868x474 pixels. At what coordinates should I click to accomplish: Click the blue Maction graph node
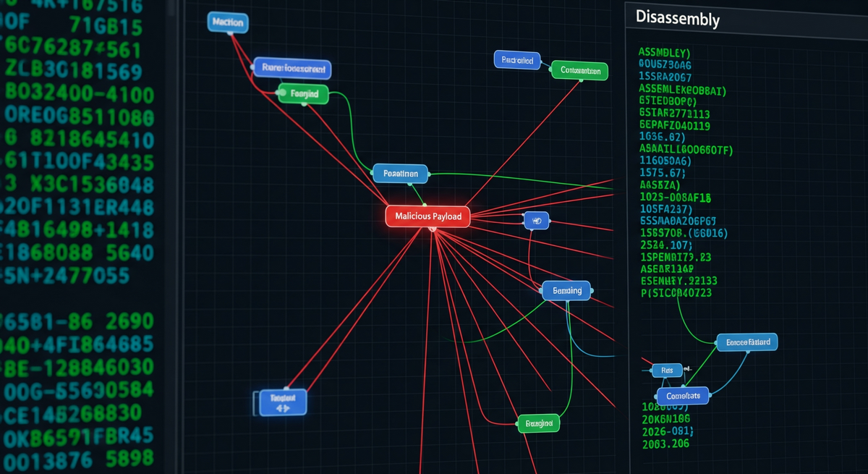click(228, 23)
